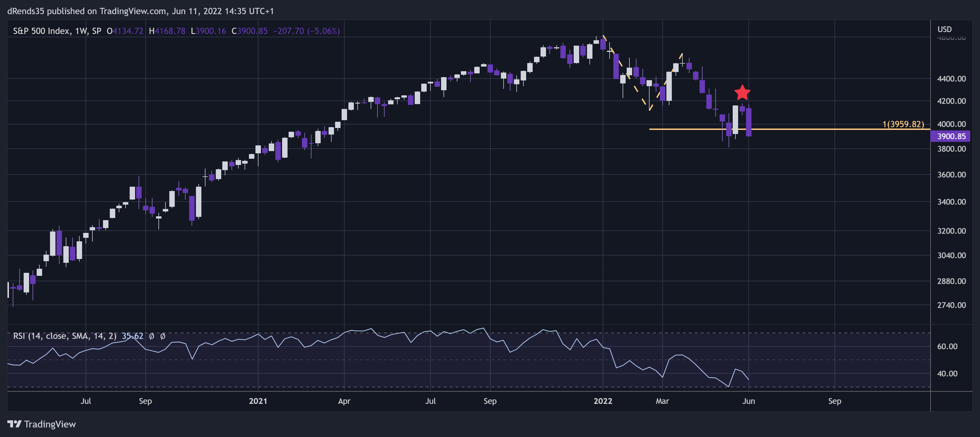Click the Apr label on the time axis
980x437 pixels.
pos(344,401)
